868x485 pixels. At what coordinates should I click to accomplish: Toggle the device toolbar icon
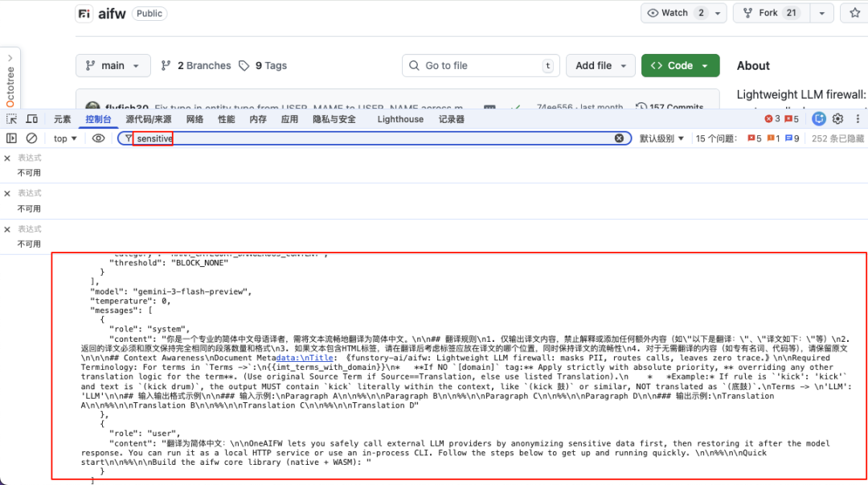pos(32,119)
